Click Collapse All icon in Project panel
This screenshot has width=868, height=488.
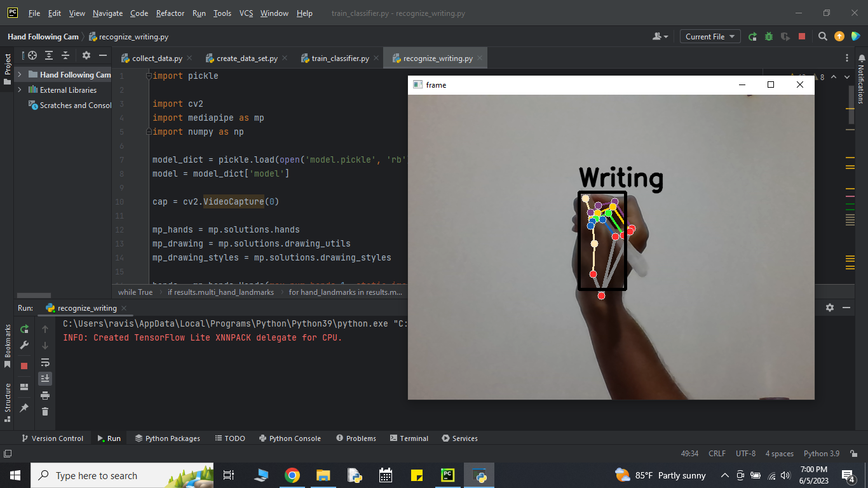(65, 56)
